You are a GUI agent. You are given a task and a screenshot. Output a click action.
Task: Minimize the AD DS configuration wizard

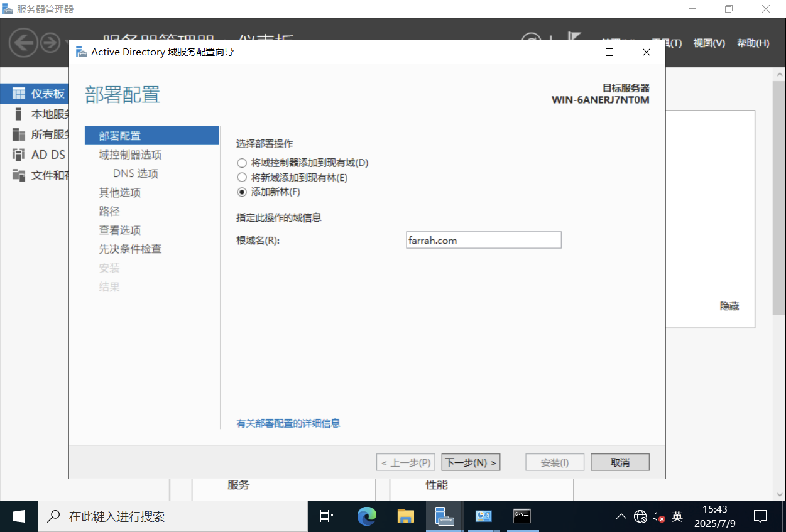pos(572,52)
